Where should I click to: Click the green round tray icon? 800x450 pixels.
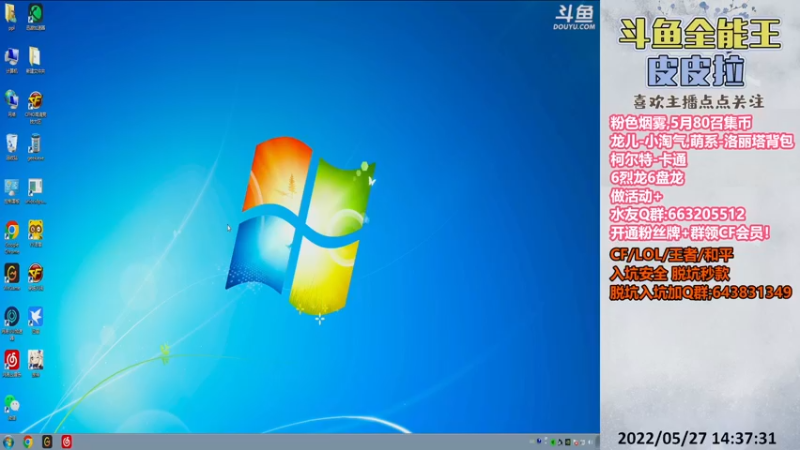[553, 442]
